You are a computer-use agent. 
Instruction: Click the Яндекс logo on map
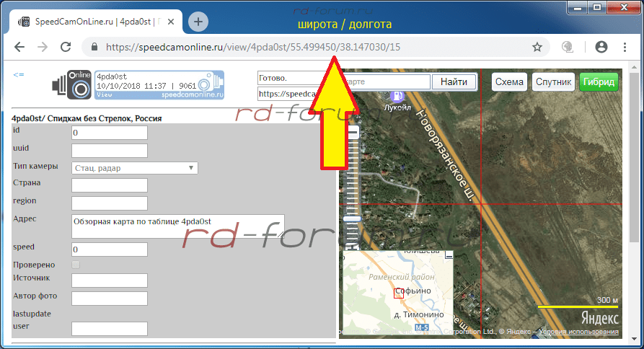tap(599, 318)
